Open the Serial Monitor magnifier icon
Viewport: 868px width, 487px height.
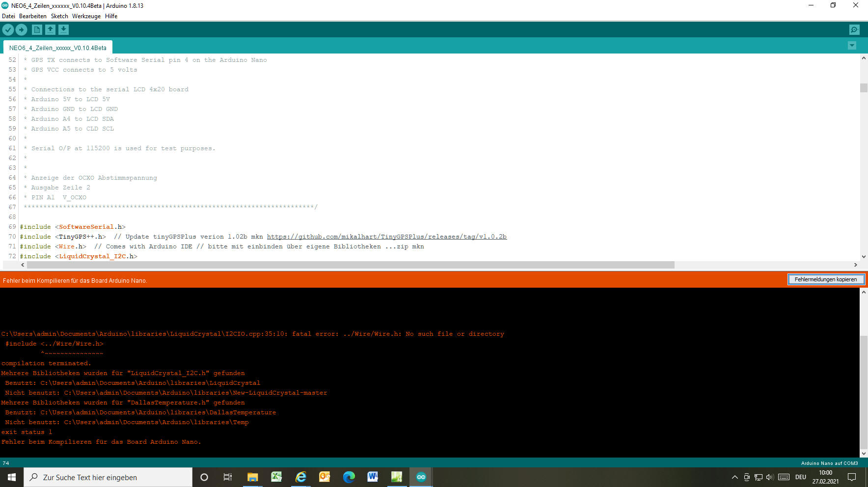[854, 30]
